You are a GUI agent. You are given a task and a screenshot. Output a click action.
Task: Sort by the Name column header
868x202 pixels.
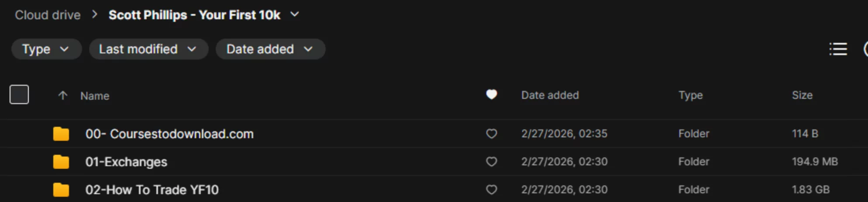pos(95,96)
